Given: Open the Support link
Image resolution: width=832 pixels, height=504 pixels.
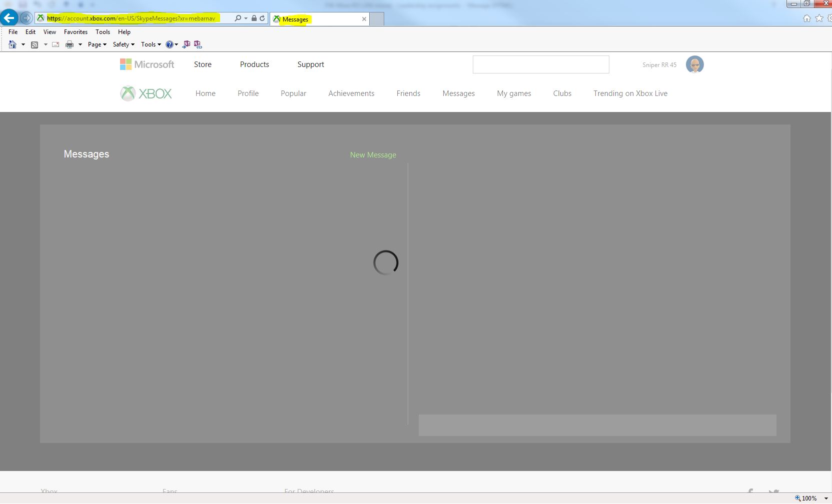Looking at the screenshot, I should [311, 64].
